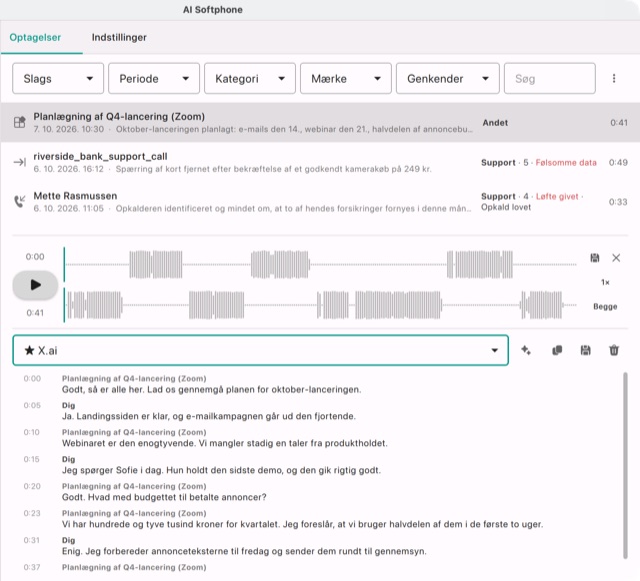Run AI sparkle action on transcript
Screen dimensions: 640x581
click(526, 350)
